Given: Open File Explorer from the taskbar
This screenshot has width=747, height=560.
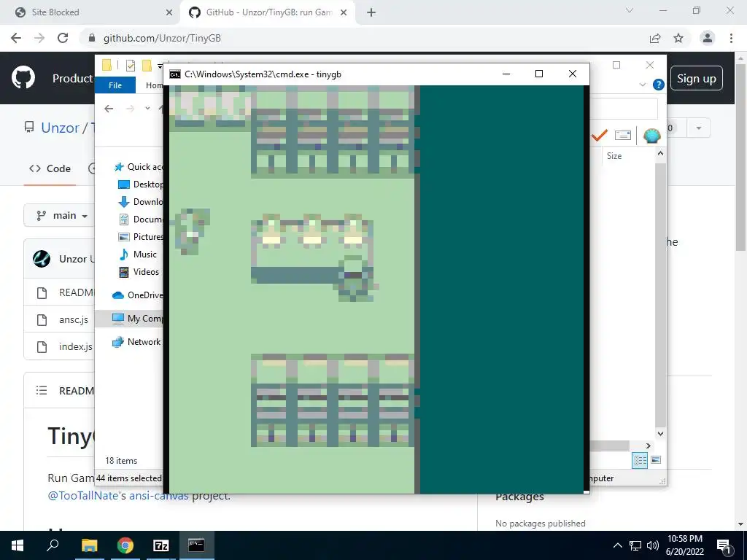Looking at the screenshot, I should pyautogui.click(x=89, y=545).
